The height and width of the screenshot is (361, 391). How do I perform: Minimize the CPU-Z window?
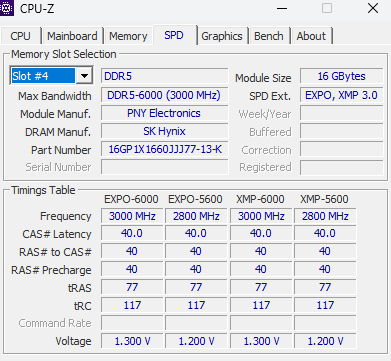[x=282, y=8]
